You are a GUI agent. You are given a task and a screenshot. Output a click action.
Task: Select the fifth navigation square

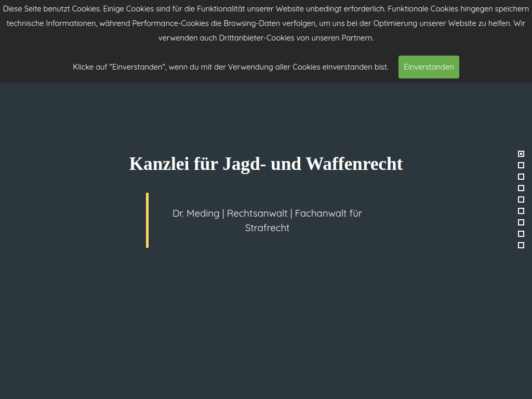click(521, 199)
